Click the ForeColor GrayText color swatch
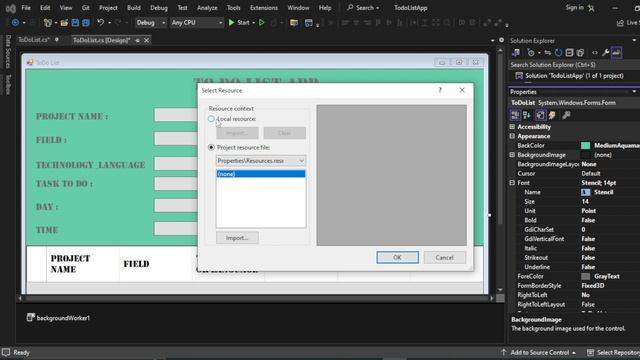Viewport: 640px width, 360px height. tap(585, 277)
